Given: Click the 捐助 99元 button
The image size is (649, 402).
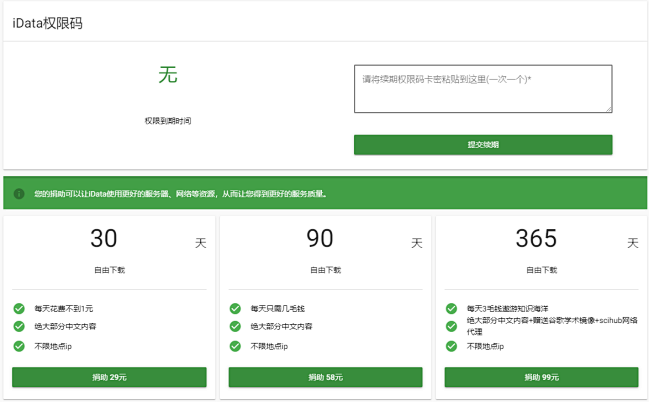Looking at the screenshot, I should click(x=541, y=377).
